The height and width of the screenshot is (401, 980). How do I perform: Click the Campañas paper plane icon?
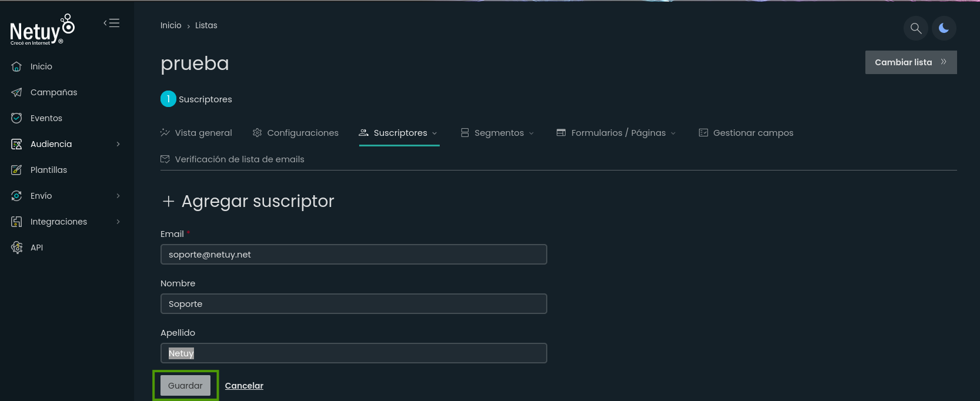tap(16, 92)
